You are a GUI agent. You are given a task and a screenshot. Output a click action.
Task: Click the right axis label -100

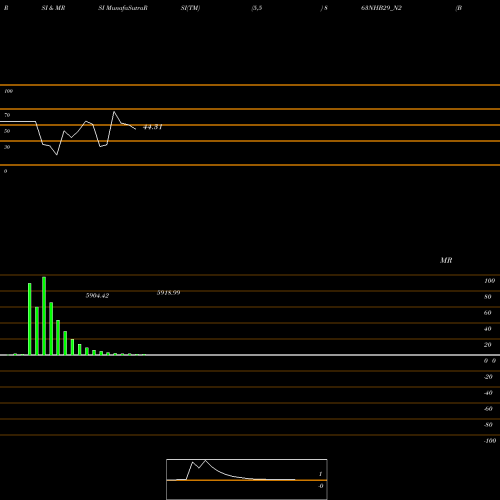click(490, 441)
